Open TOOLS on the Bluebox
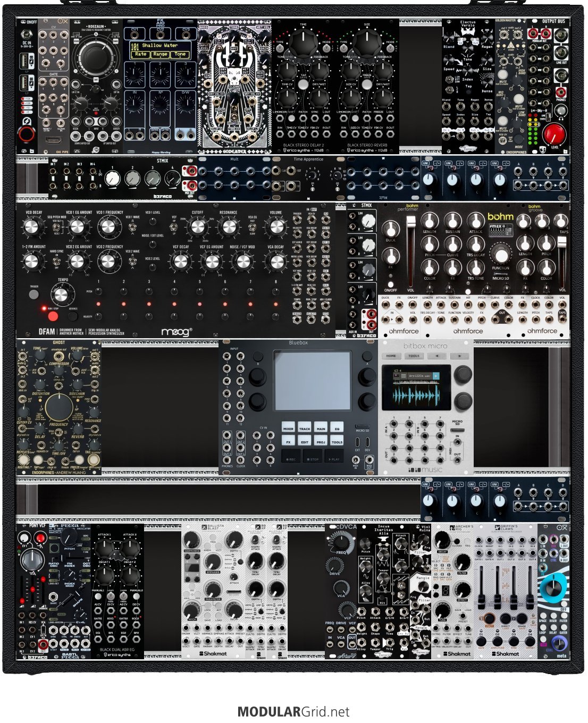Image resolution: width=588 pixels, height=723 pixels. [x=337, y=441]
